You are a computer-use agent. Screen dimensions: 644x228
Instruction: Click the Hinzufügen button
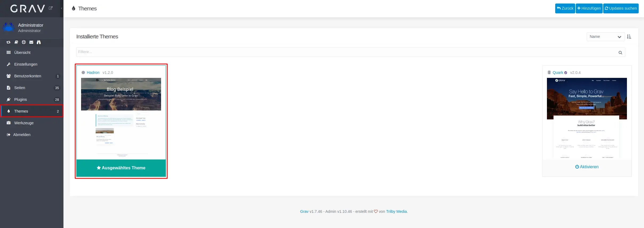pos(589,8)
